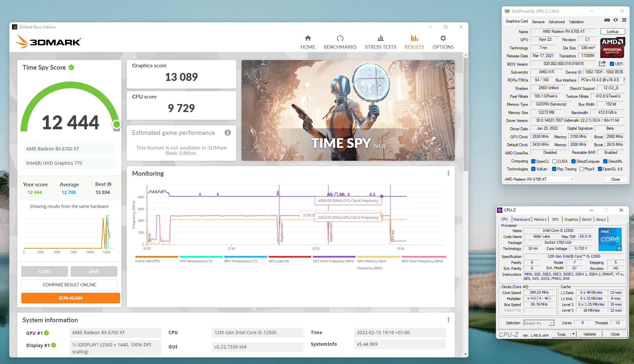Toggle the CUDA checkbox
This screenshot has height=364, width=634.
(554, 161)
